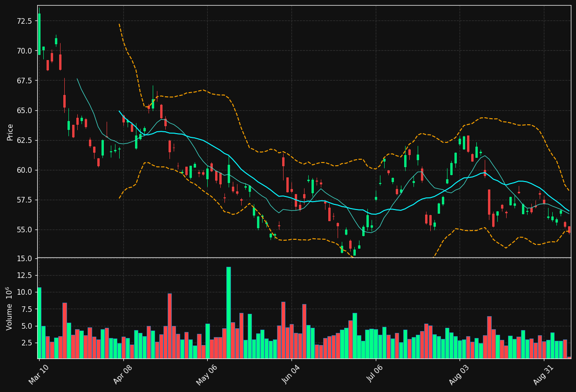Select the 67.5 price tick label
Viewport: 576px width, 392px height.
(24, 81)
